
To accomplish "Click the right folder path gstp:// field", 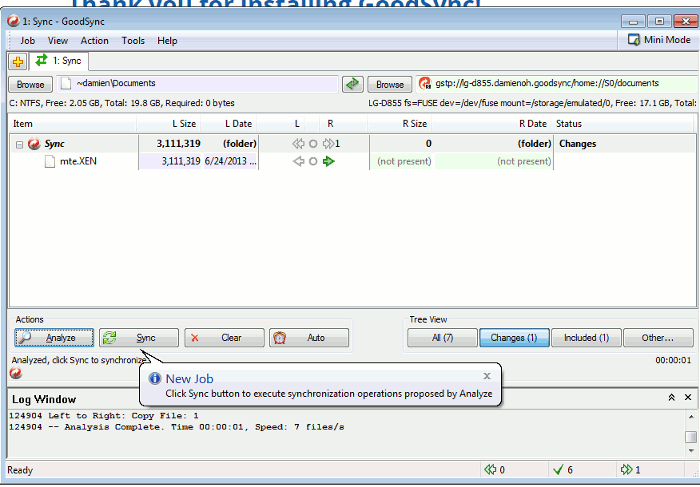I will tap(557, 83).
